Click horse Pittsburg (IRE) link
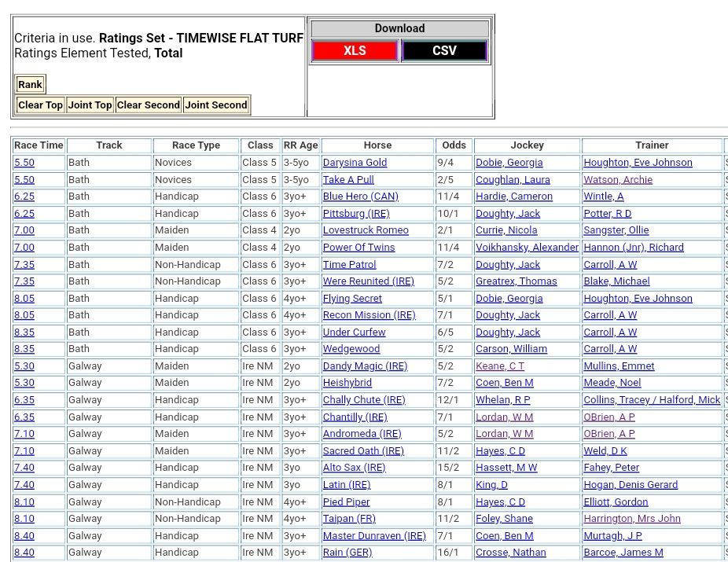Screen dimensions: 728x562 pos(355,214)
